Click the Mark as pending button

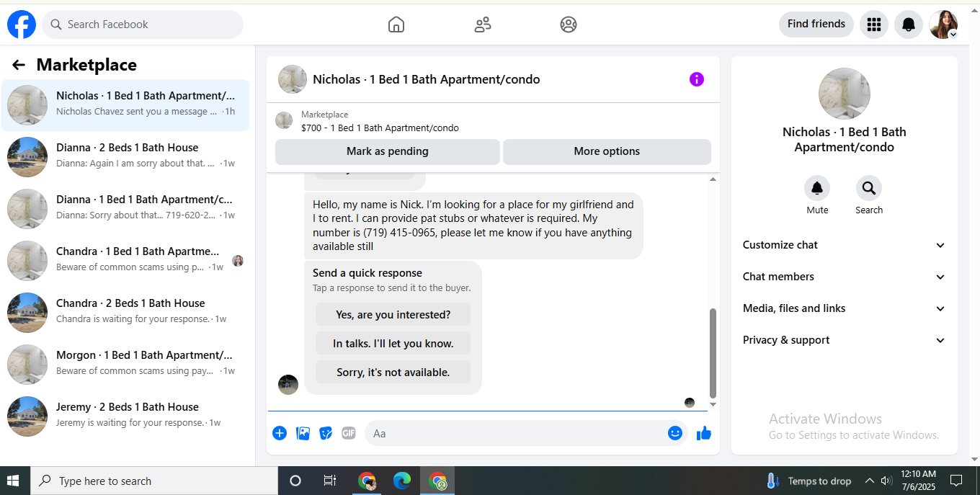coord(388,151)
